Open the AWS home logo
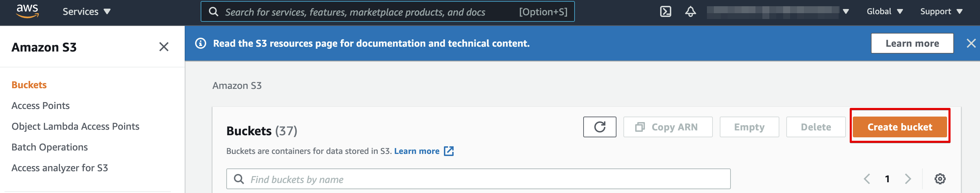 tap(27, 11)
